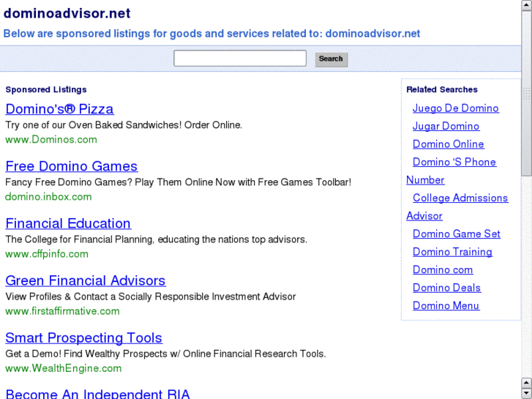
Task: Select Domino Game Set related search
Action: coord(457,234)
